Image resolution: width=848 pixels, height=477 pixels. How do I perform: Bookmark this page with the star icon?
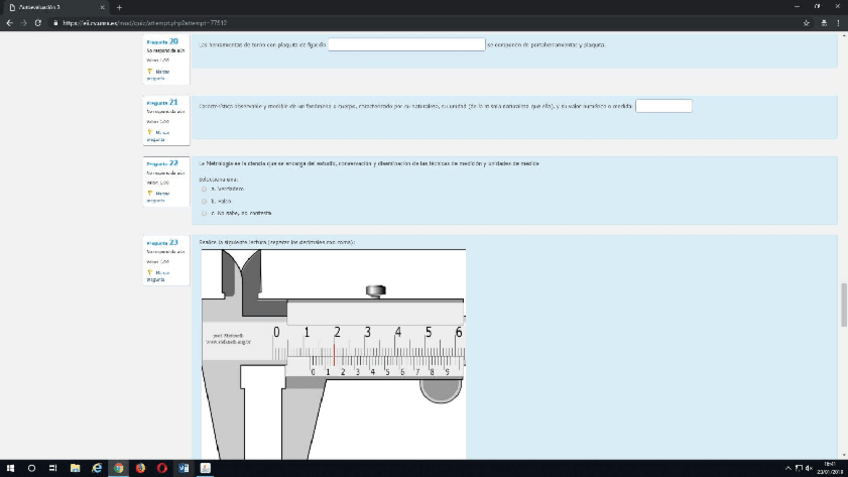pos(806,23)
